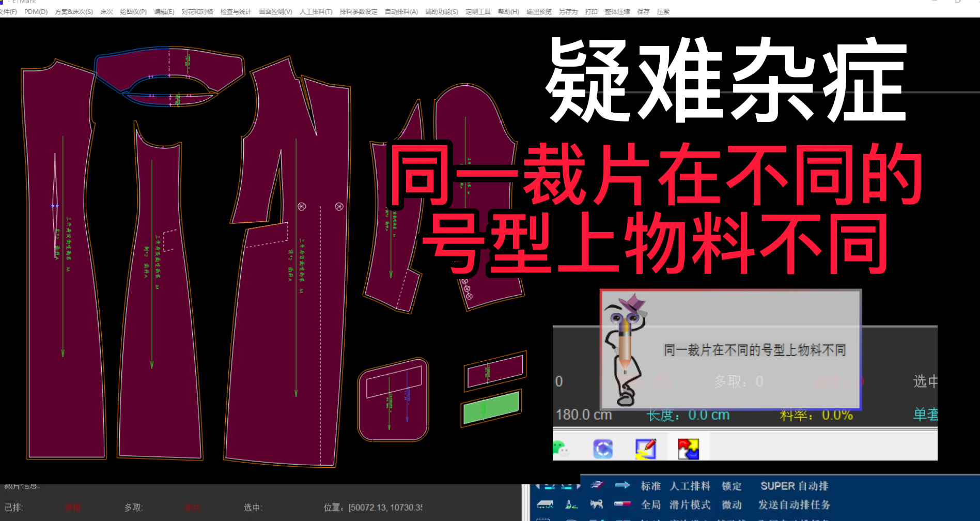The height and width of the screenshot is (521, 980).
Task: Click the dialog message 同一裁片在不同的号型上物料不同
Action: 754,350
